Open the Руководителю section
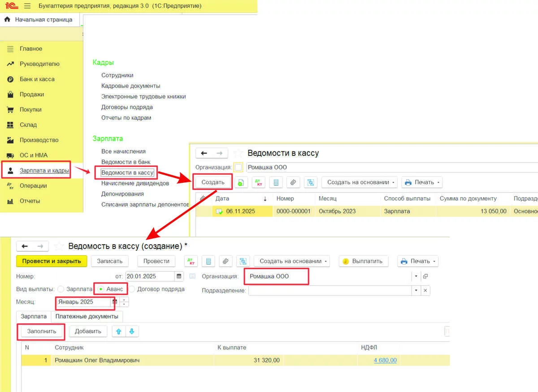 click(x=39, y=64)
